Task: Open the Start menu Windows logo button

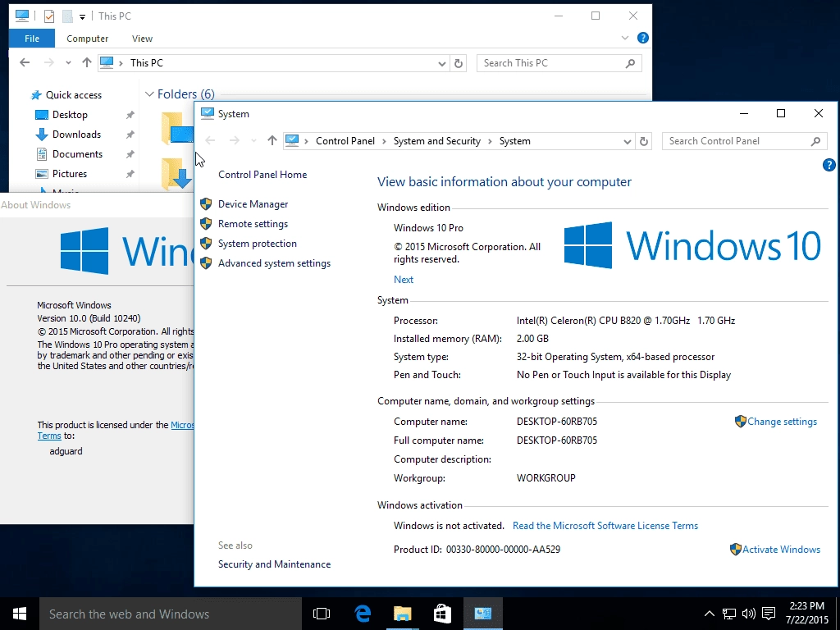Action: [20, 614]
